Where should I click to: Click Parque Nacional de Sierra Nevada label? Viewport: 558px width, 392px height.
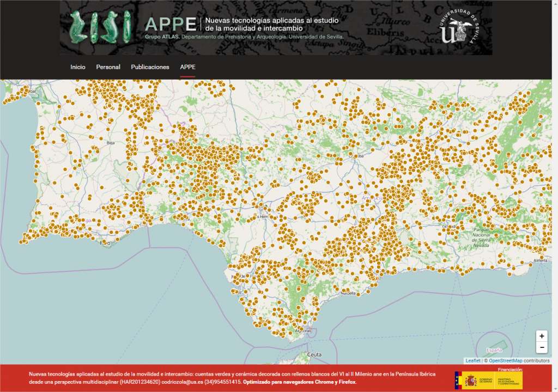point(482,238)
